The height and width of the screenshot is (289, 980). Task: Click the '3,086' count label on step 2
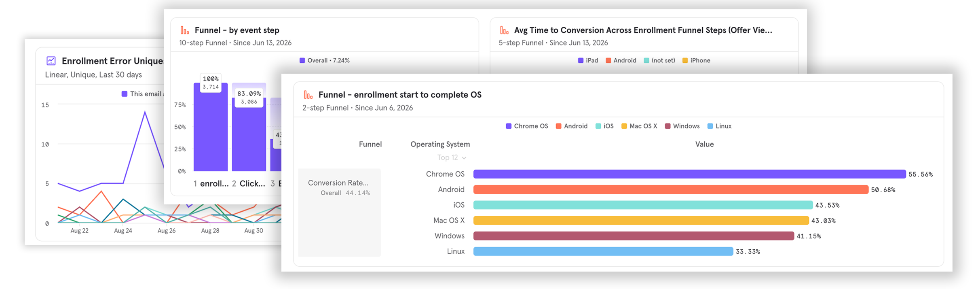point(249,102)
